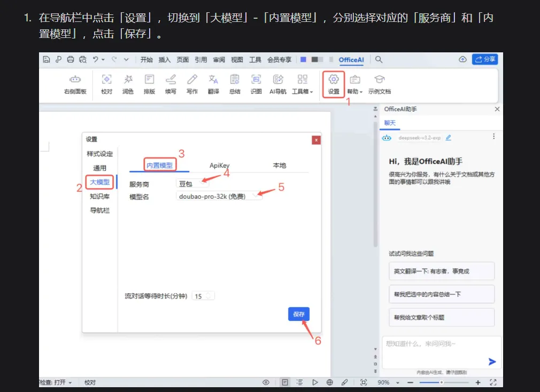Click the play icon in status bar

(315, 382)
